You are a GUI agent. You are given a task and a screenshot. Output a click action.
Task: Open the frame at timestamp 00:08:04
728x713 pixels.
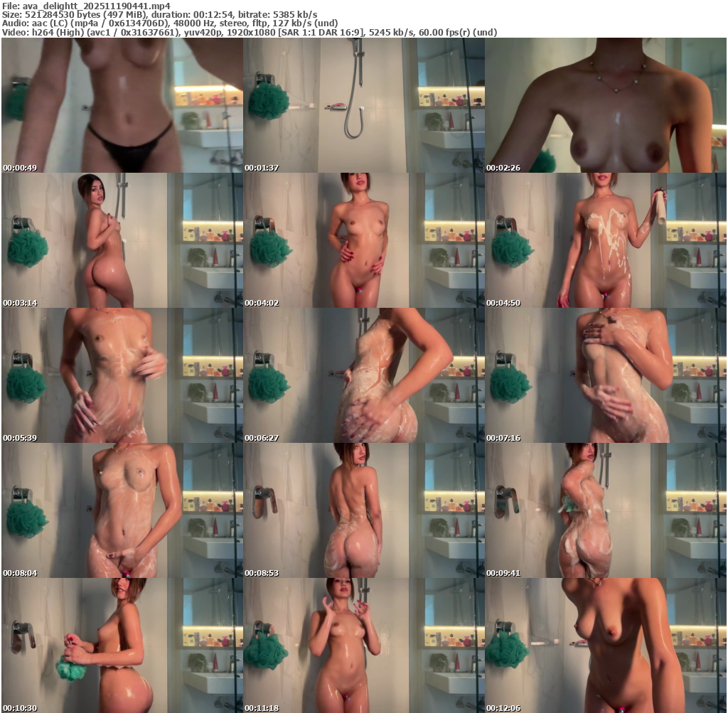pos(122,510)
